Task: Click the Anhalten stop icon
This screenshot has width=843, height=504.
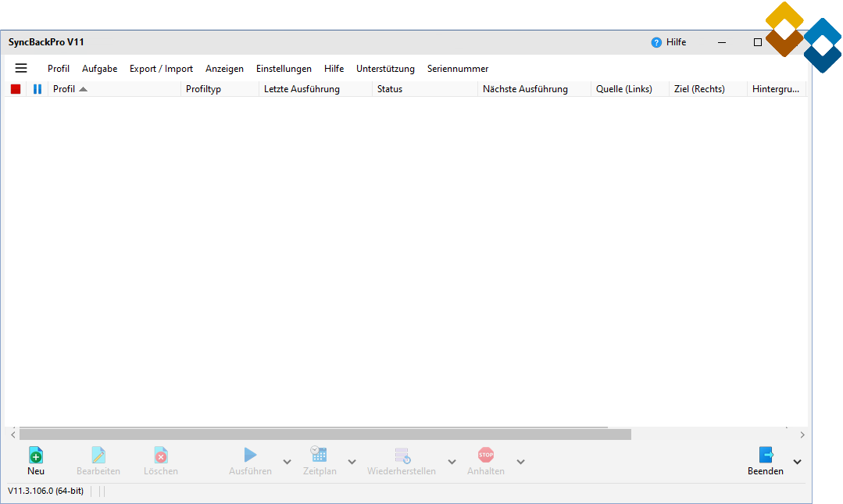Action: point(486,455)
